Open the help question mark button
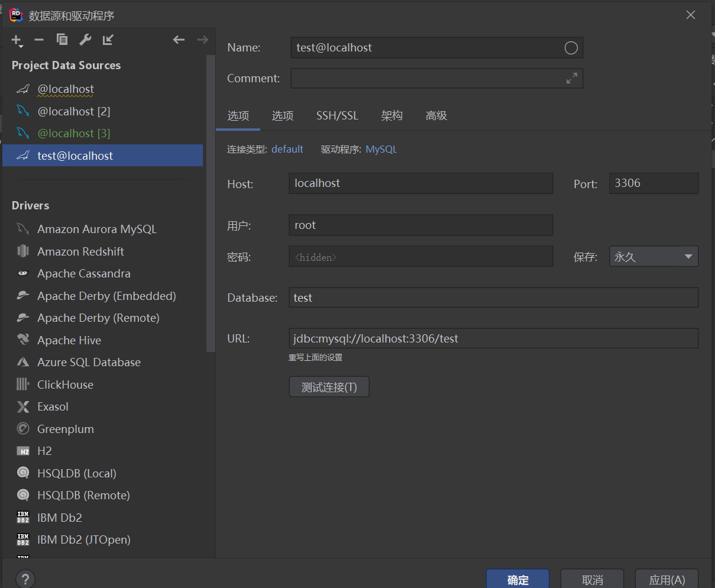This screenshot has height=588, width=715. (25, 579)
